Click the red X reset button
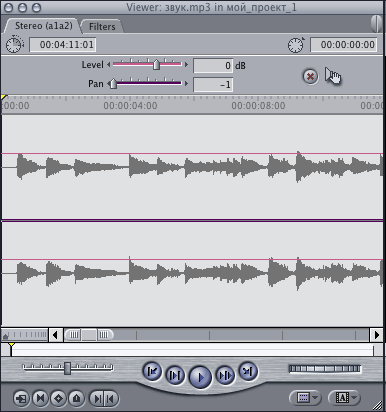 click(x=310, y=77)
